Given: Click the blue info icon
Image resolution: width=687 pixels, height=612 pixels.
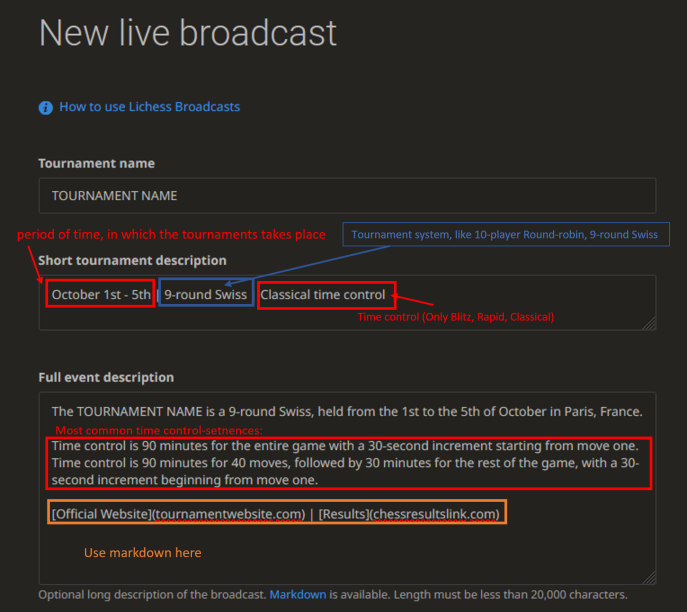Looking at the screenshot, I should tap(45, 107).
